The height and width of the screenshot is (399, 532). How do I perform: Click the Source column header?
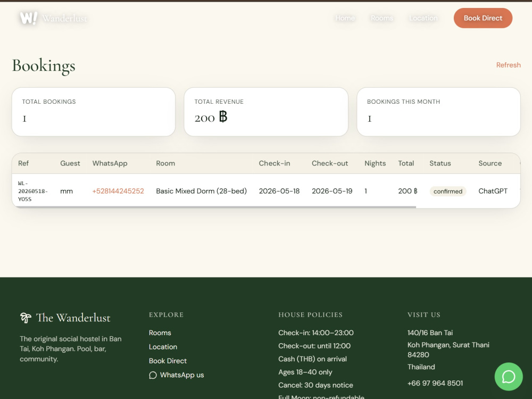pyautogui.click(x=490, y=163)
